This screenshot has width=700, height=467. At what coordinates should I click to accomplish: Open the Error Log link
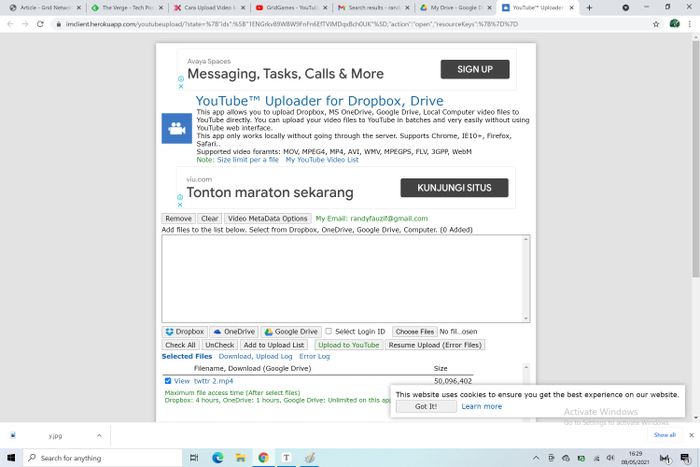tap(314, 356)
